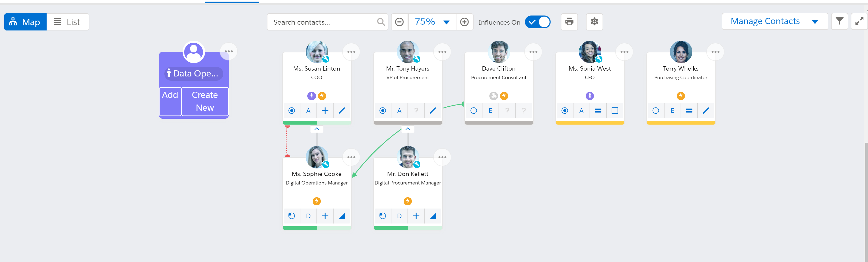The width and height of the screenshot is (868, 262).
Task: Select Terry Whelks' empty circle coverage
Action: 655,111
